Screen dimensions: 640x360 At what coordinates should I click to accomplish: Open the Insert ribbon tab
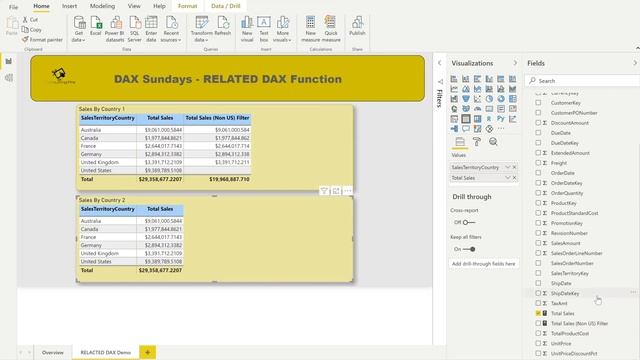[x=69, y=6]
